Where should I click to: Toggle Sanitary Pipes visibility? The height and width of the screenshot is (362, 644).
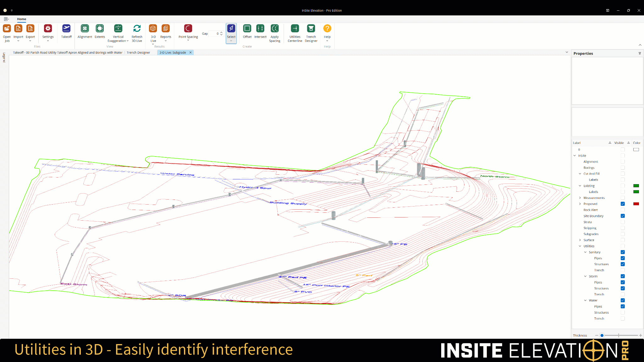pos(623,258)
